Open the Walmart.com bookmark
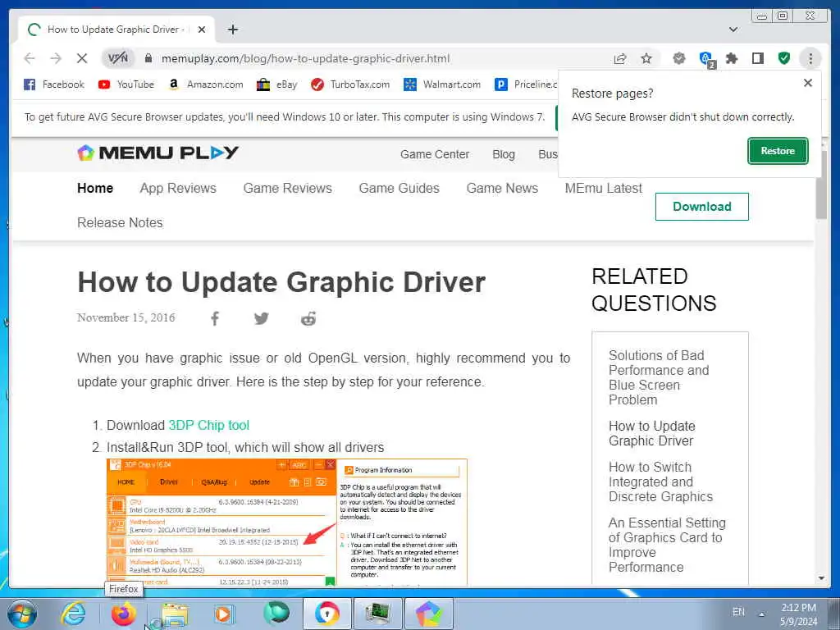The image size is (840, 630). click(442, 84)
